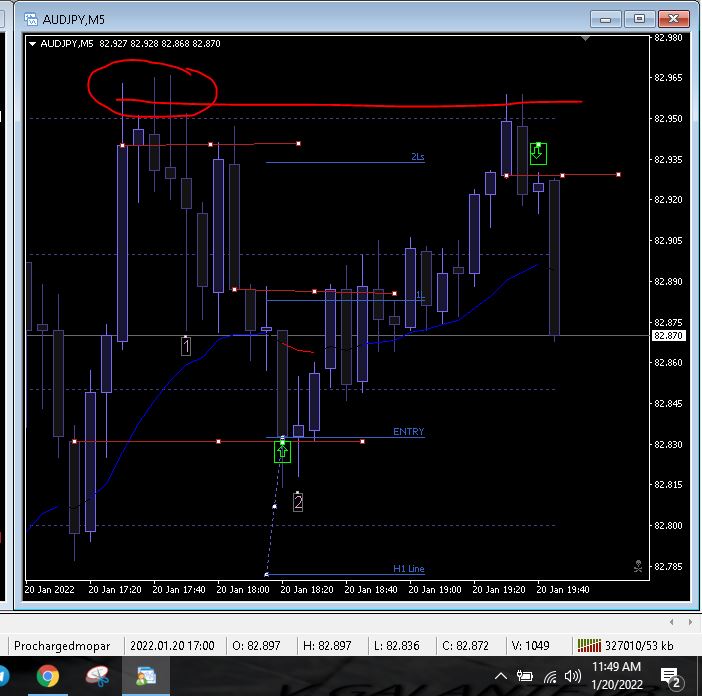Click the left scroll arrow below chart
The width and height of the screenshot is (702, 696).
(x=671, y=622)
